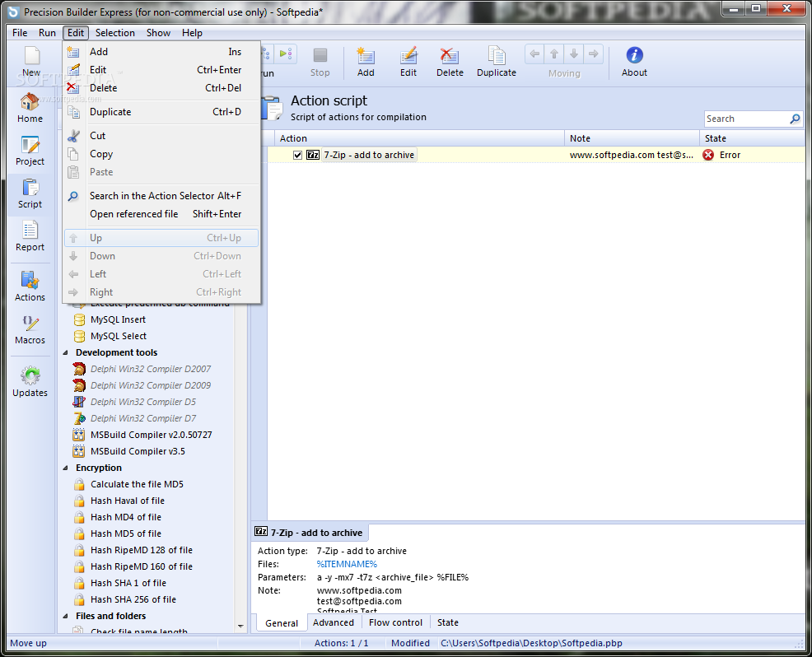Choose Delete in the Edit menu
This screenshot has height=657, width=812.
tap(161, 88)
